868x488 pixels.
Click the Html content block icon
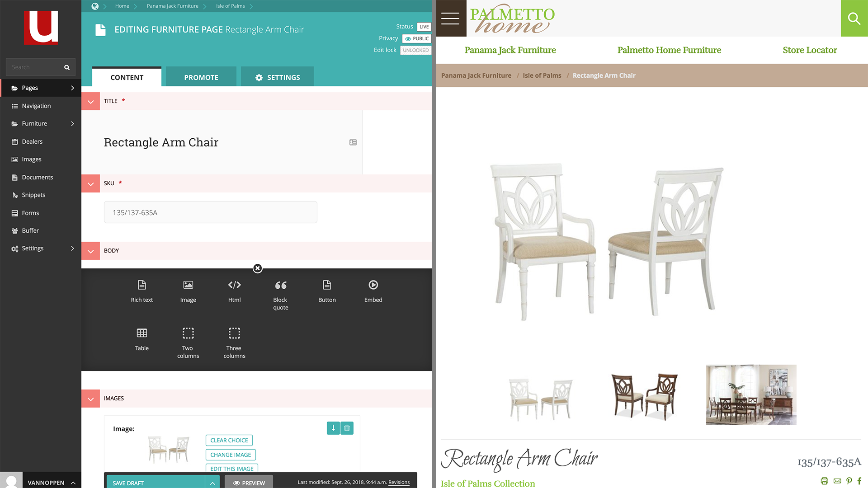234,285
